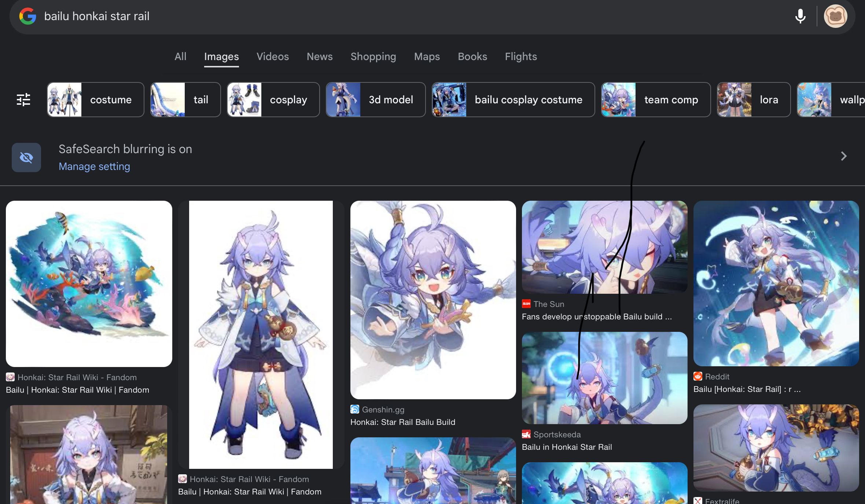Click the SafeSearch eye-slash icon
Viewport: 865px width, 504px height.
click(x=26, y=157)
